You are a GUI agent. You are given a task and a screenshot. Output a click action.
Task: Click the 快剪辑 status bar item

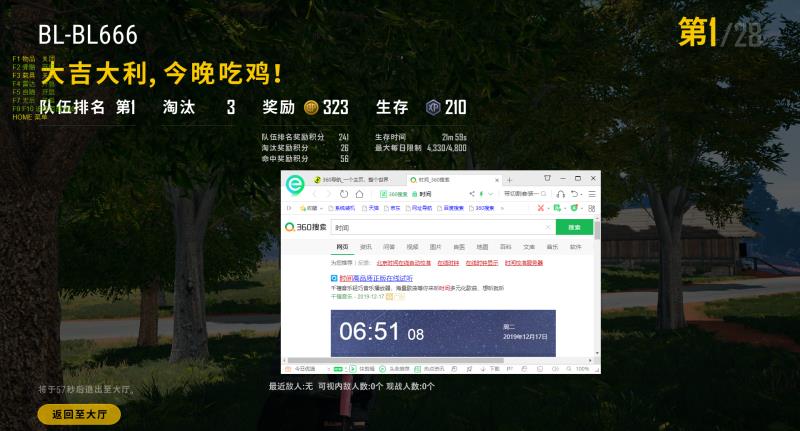[x=363, y=368]
